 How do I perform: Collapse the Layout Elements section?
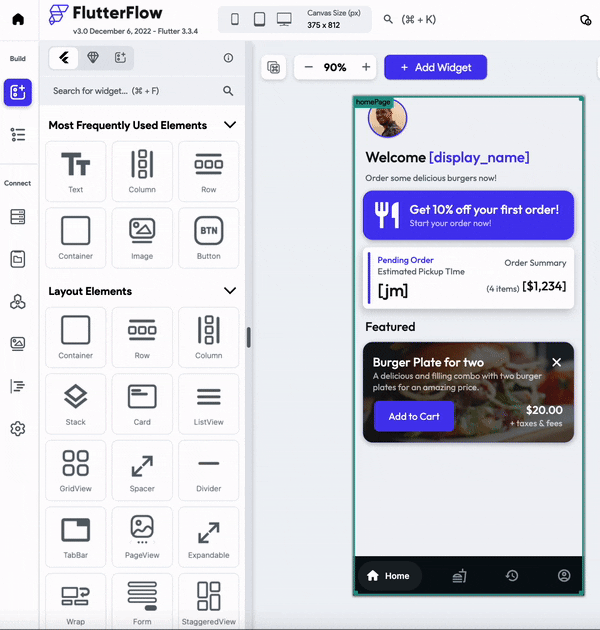tap(230, 291)
